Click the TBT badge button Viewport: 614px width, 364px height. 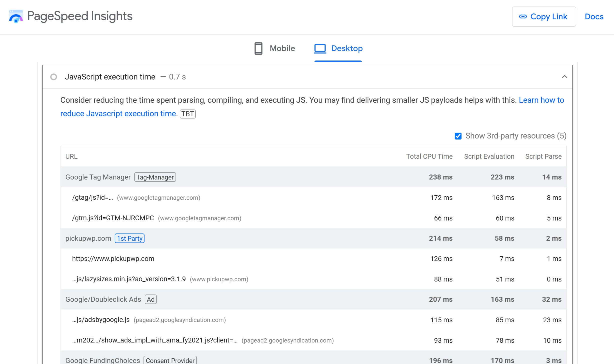[x=187, y=113]
